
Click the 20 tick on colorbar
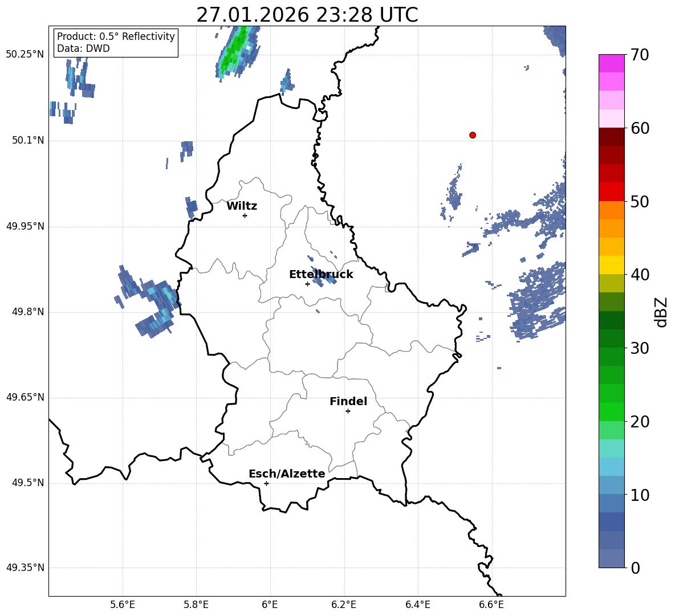(640, 422)
